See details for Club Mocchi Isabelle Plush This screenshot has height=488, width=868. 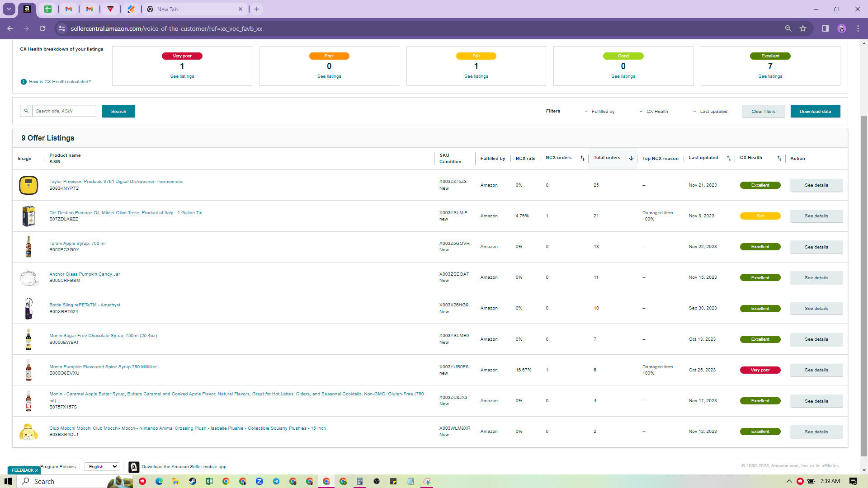(816, 432)
